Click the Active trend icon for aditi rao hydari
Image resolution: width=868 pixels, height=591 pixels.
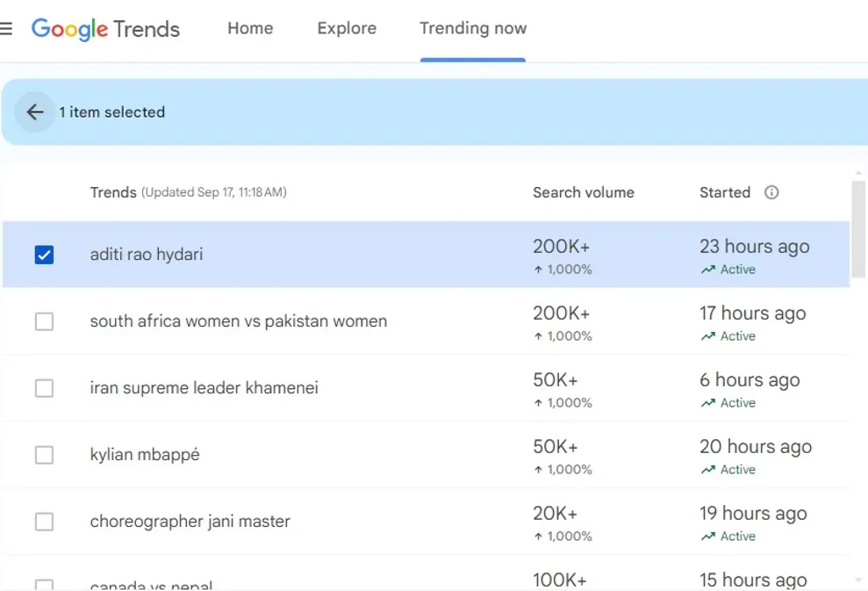[707, 270]
